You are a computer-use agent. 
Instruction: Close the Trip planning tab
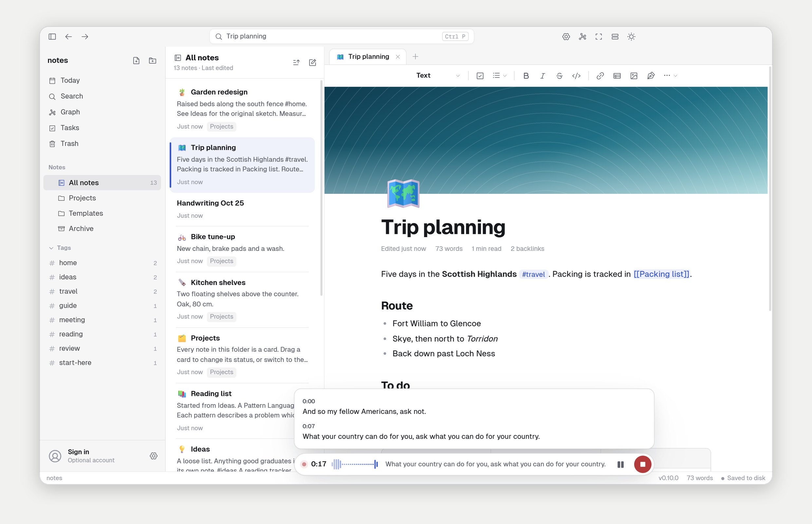coord(397,57)
